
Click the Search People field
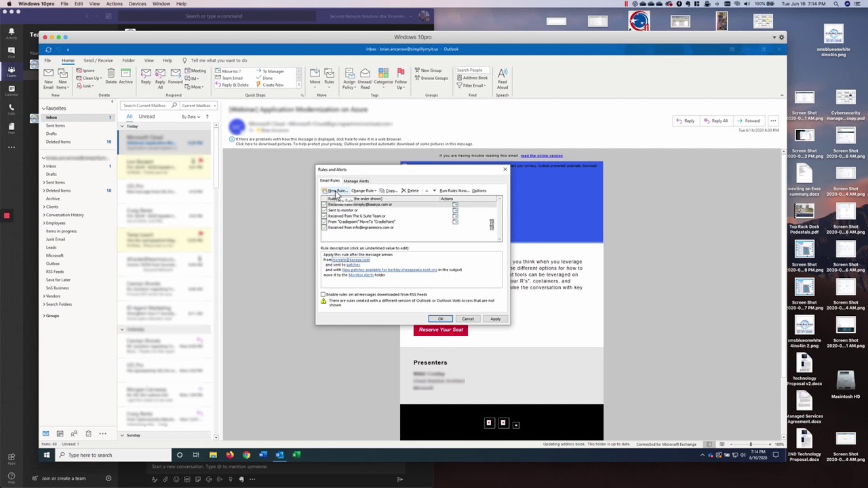point(472,70)
